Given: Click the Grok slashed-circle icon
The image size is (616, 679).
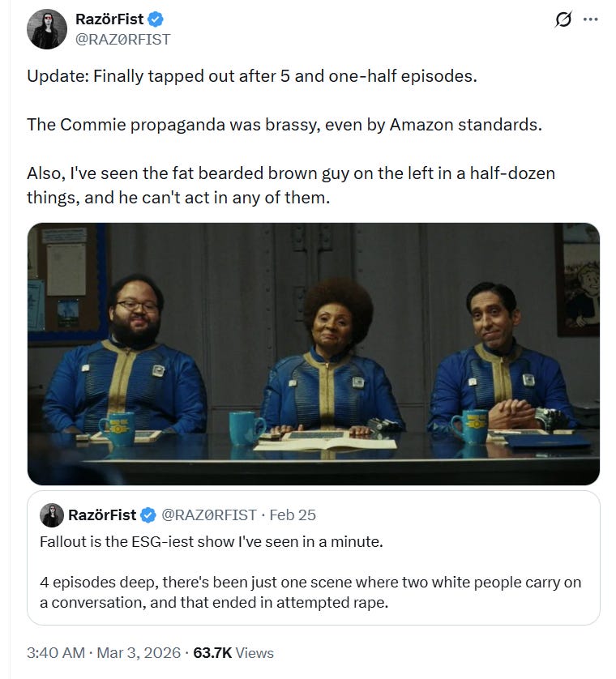Looking at the screenshot, I should (563, 19).
